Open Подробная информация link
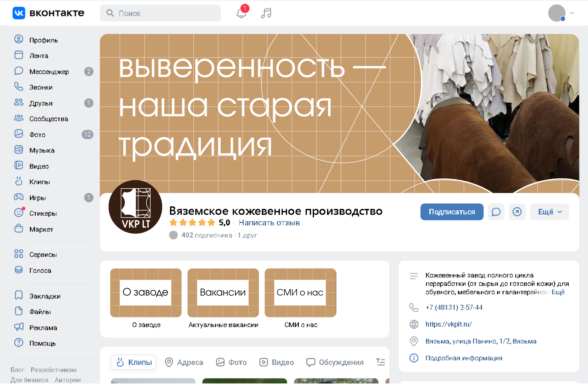Image resolution: width=588 pixels, height=384 pixels. click(x=464, y=358)
